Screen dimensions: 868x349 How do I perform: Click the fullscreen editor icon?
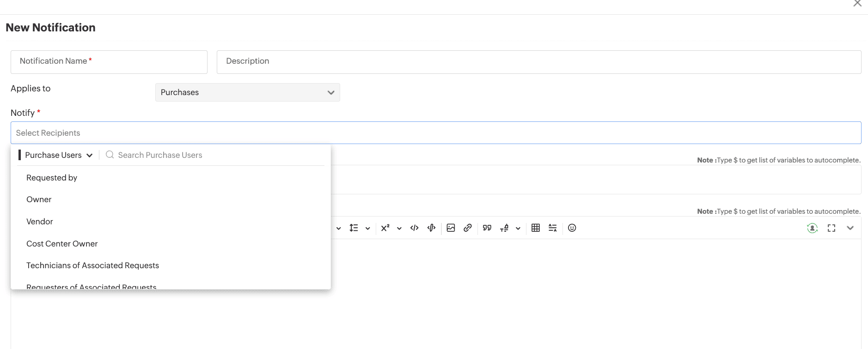pyautogui.click(x=831, y=228)
